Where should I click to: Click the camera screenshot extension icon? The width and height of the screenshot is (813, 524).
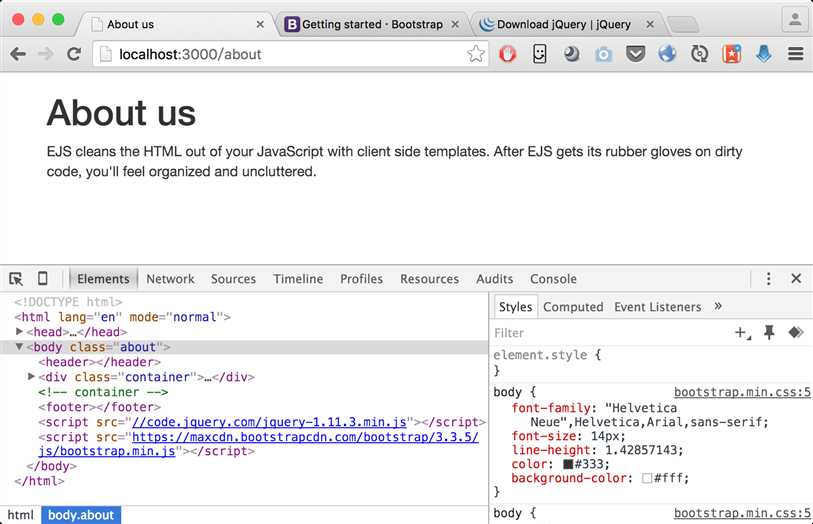pos(603,54)
